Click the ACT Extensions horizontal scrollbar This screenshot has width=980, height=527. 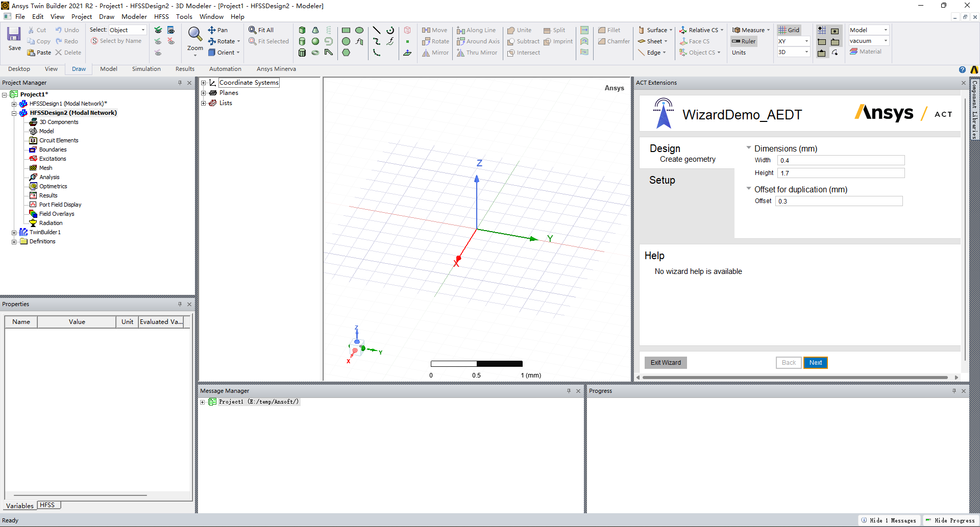795,378
